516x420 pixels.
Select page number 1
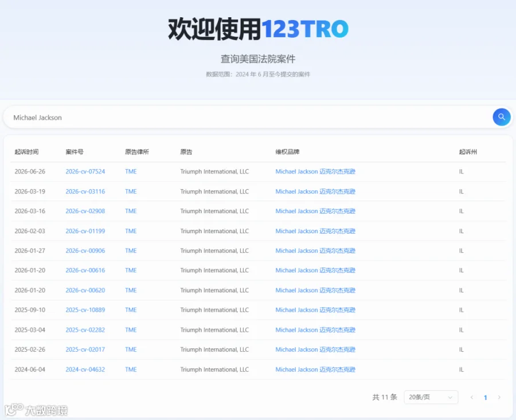click(486, 398)
